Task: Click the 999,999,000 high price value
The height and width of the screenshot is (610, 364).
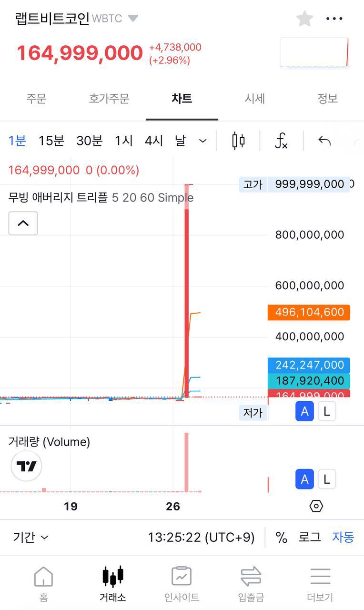Action: click(x=310, y=184)
